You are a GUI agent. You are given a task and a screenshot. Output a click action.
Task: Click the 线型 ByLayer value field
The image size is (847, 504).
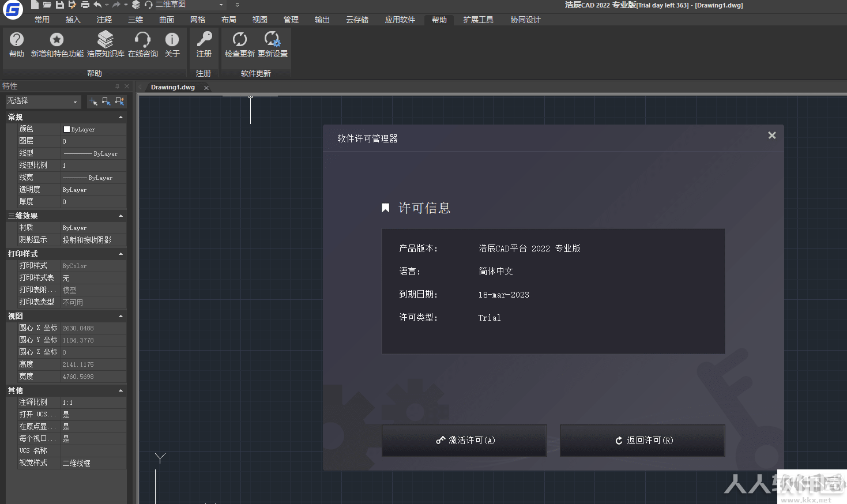pos(93,153)
